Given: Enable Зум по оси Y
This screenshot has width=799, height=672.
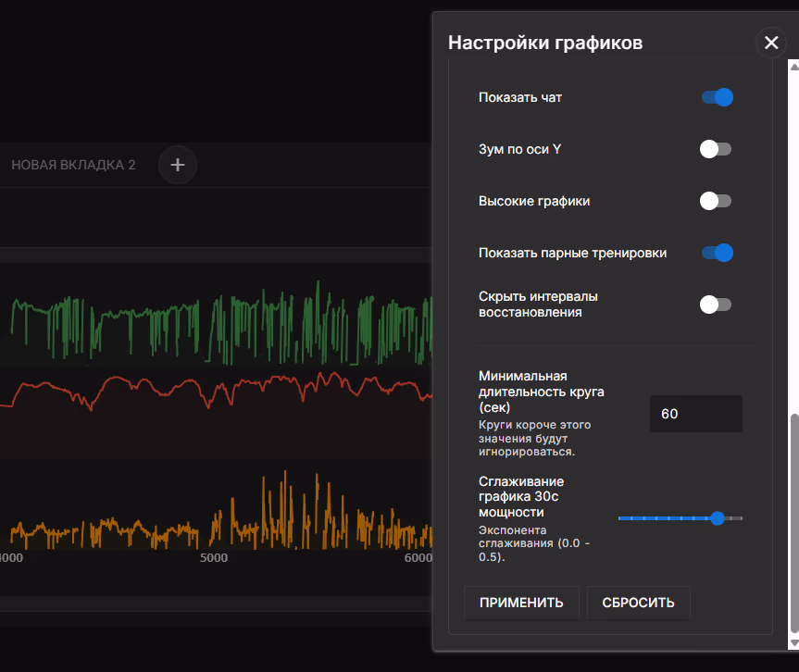Looking at the screenshot, I should 717,149.
